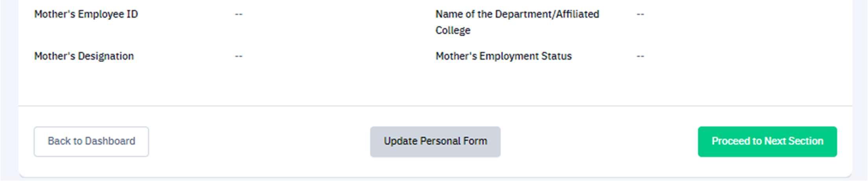868x181 pixels.
Task: Click the dashes beside Mother's Employee ID
Action: pyautogui.click(x=239, y=14)
